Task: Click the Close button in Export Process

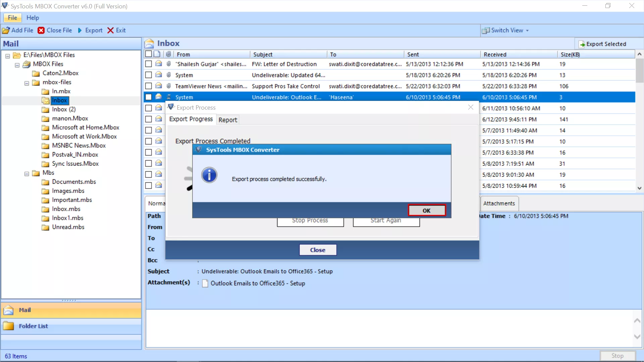Action: [318, 250]
